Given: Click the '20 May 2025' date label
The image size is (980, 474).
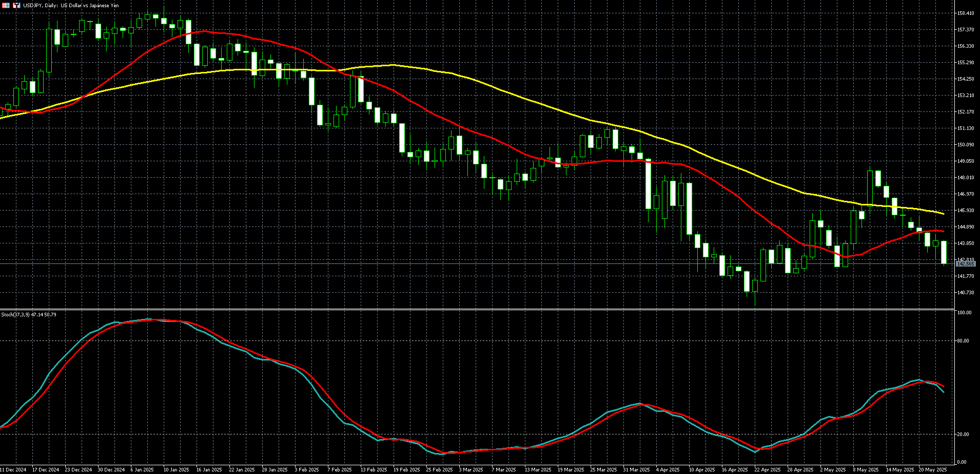Looking at the screenshot, I should [x=932, y=470].
